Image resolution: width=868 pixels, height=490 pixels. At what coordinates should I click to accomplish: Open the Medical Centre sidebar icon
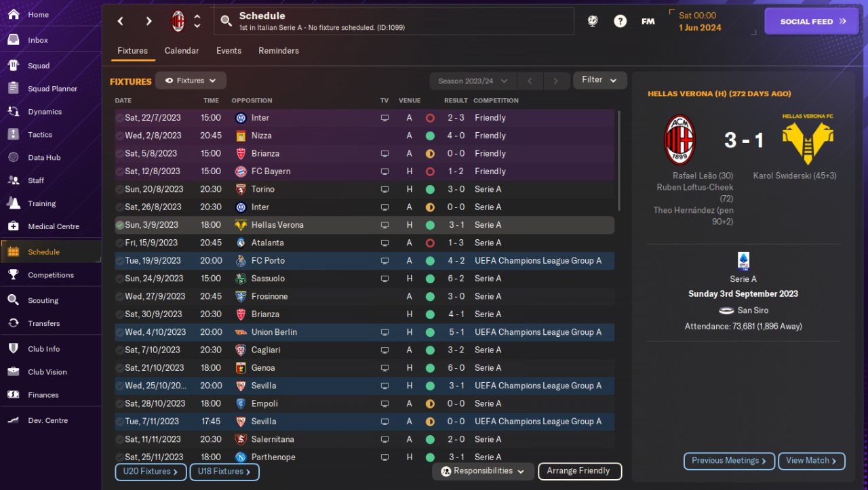coord(13,226)
